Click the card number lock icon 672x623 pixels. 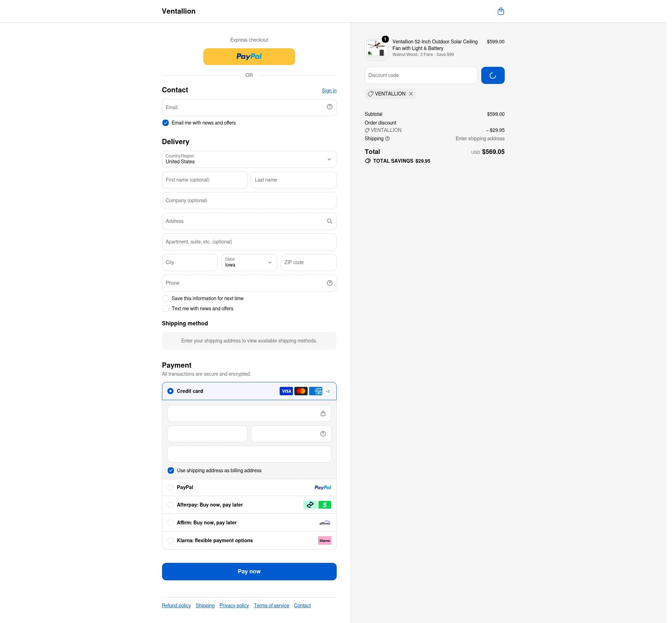coord(323,413)
